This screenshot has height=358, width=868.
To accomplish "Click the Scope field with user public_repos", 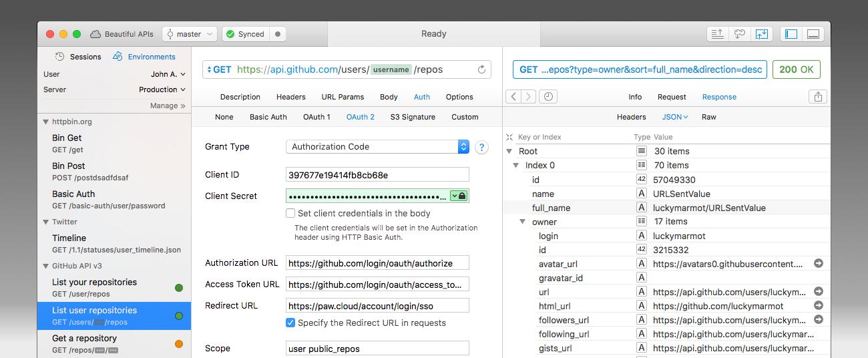I will (377, 349).
